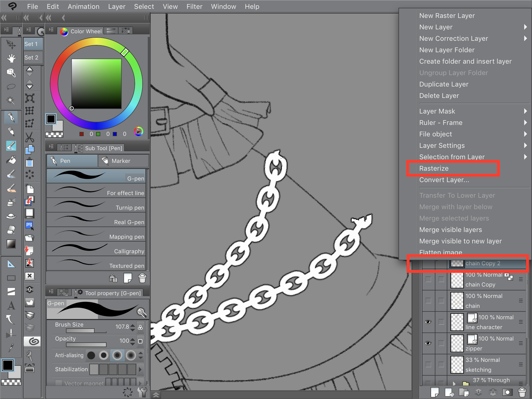
Task: Click the scissors Cut icon
Action: pyautogui.click(x=29, y=137)
